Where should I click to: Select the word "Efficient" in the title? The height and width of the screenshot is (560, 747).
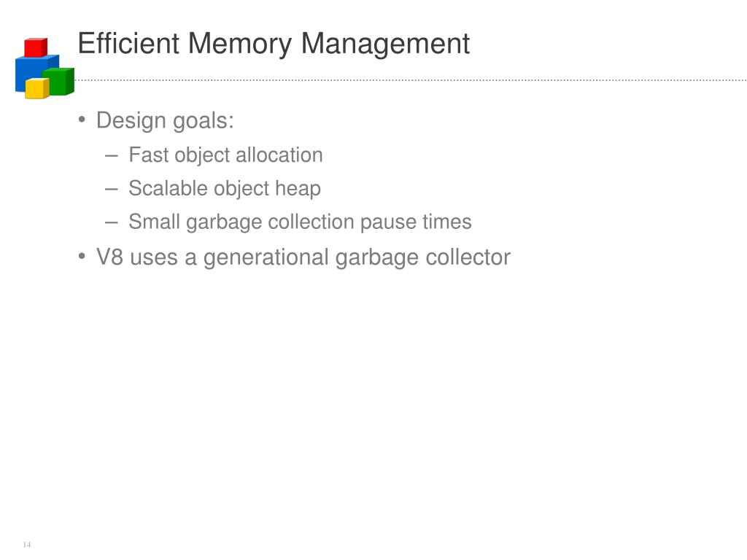[128, 43]
